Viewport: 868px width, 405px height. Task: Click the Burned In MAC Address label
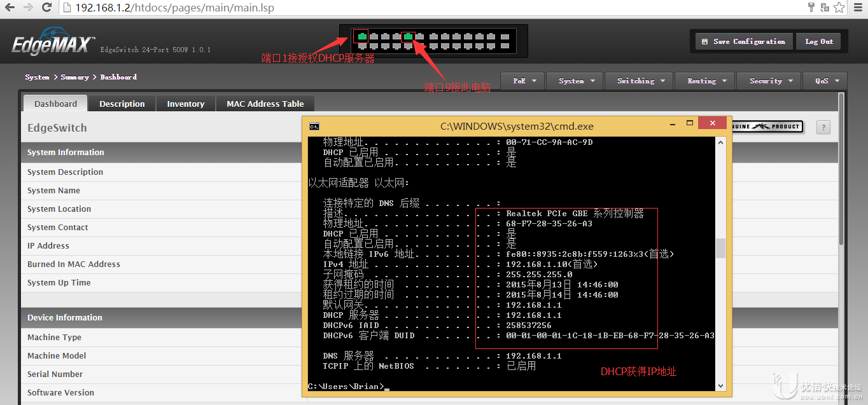(x=74, y=264)
